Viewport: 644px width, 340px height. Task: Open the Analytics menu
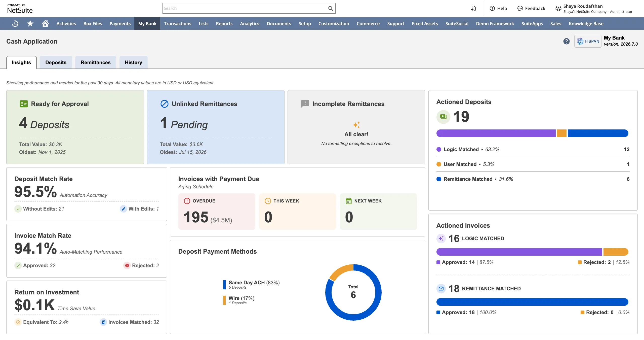tap(250, 23)
